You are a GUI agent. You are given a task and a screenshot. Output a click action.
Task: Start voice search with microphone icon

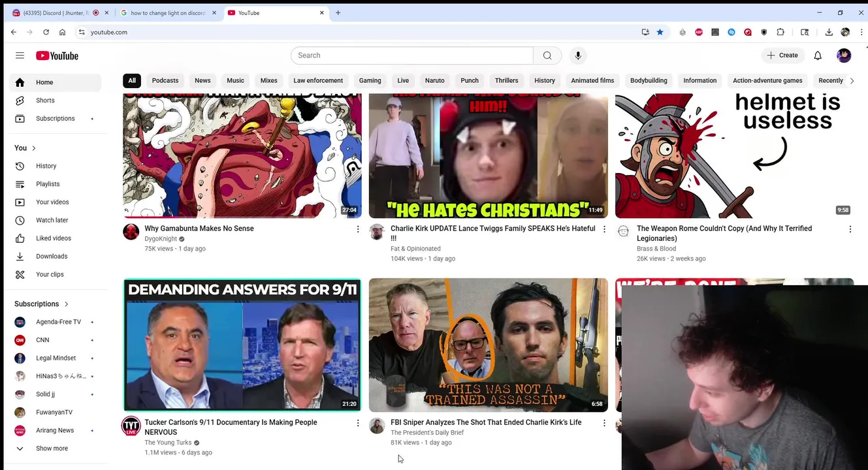pyautogui.click(x=578, y=55)
